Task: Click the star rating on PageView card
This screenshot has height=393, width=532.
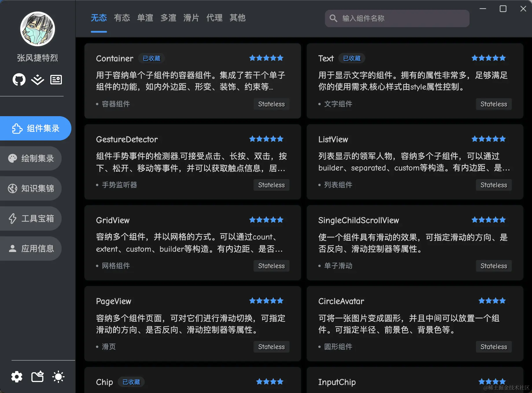Action: pyautogui.click(x=266, y=301)
